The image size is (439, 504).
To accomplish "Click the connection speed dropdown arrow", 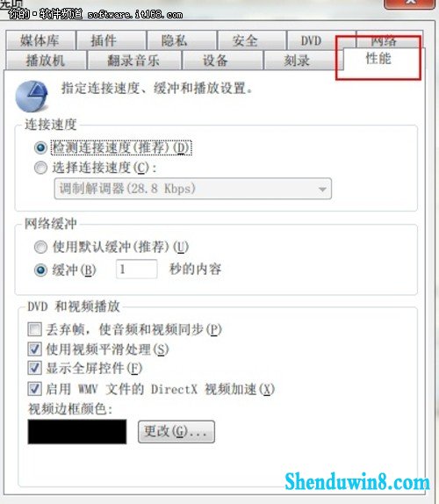I will click(x=322, y=189).
